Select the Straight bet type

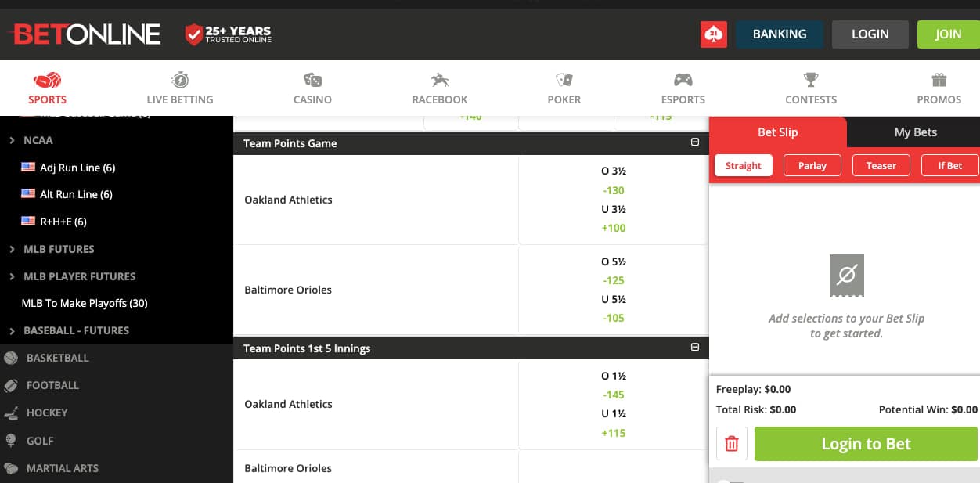(x=744, y=166)
